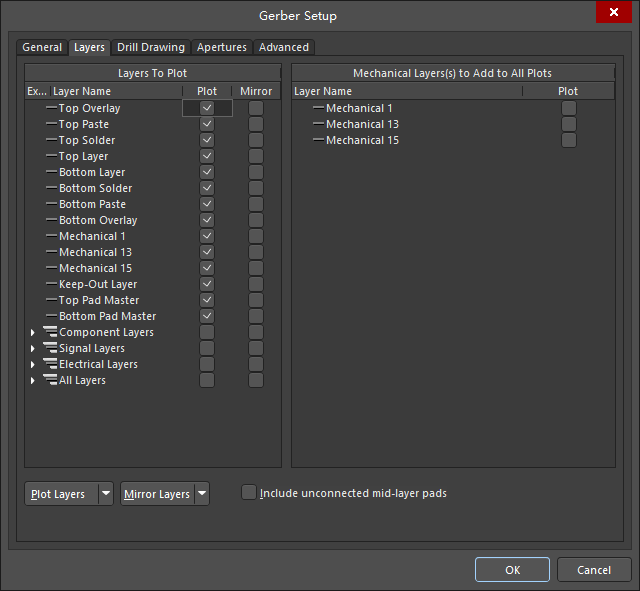The height and width of the screenshot is (591, 640).
Task: Expand the Electrical Layers group
Action: [33, 364]
